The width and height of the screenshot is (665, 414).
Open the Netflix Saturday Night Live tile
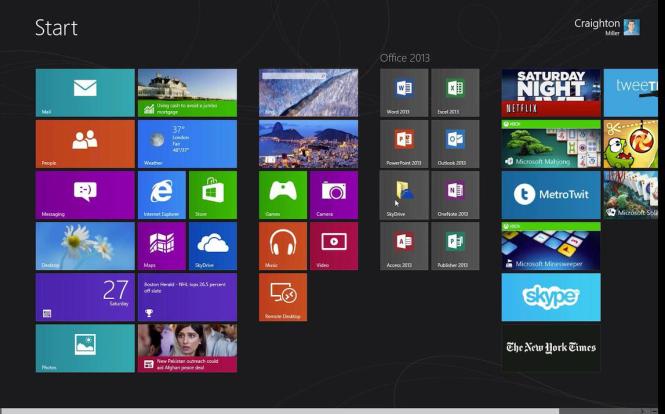point(551,93)
